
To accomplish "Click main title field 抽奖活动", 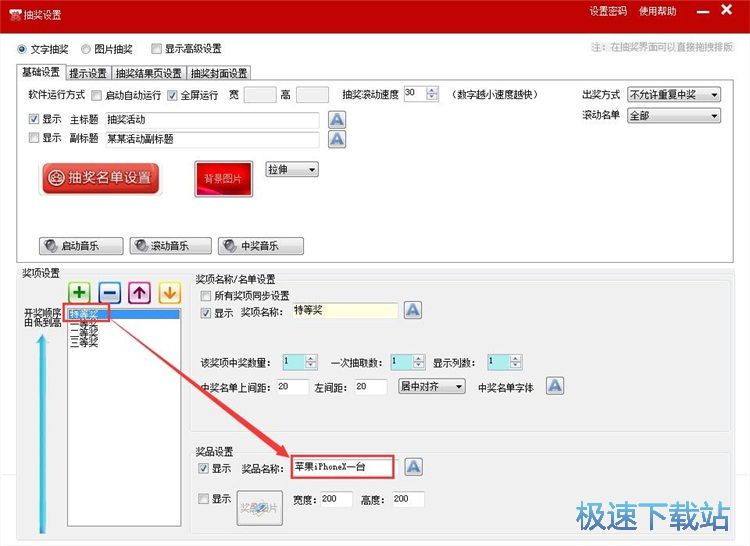I will pyautogui.click(x=212, y=120).
